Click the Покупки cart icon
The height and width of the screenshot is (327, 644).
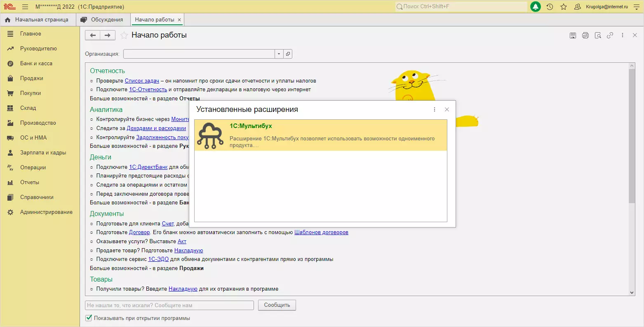click(x=11, y=93)
